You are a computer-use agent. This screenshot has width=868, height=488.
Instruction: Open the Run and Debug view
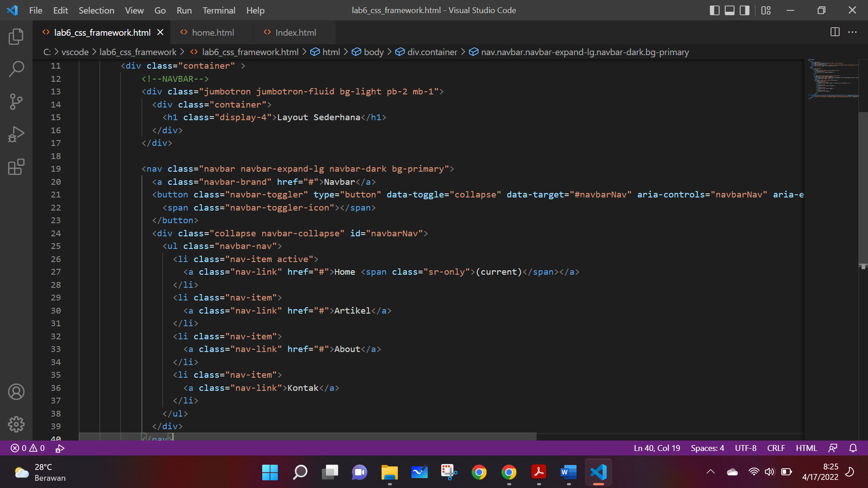pyautogui.click(x=16, y=134)
